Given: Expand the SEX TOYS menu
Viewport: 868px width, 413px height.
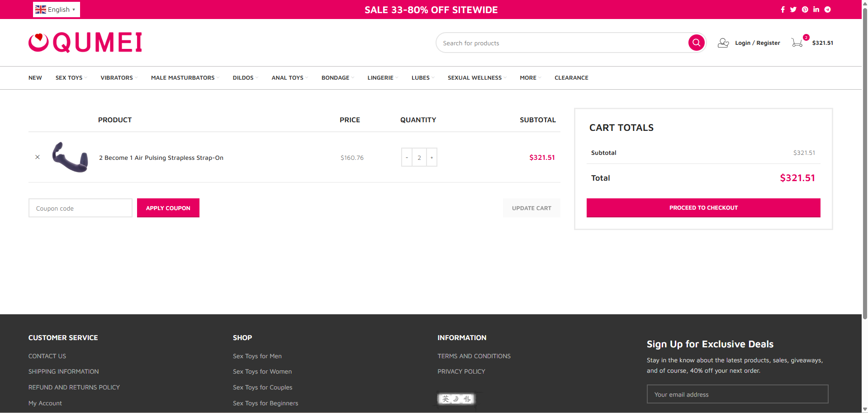Looking at the screenshot, I should tap(71, 78).
